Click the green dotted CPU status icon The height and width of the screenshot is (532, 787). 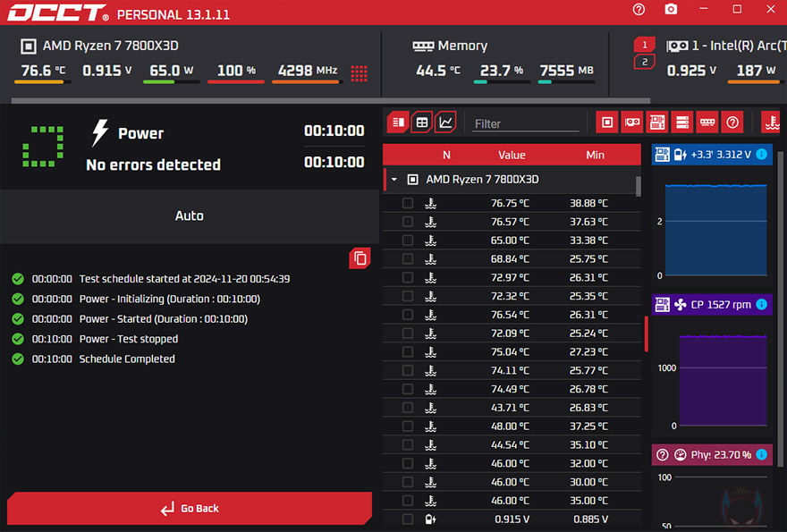[43, 147]
